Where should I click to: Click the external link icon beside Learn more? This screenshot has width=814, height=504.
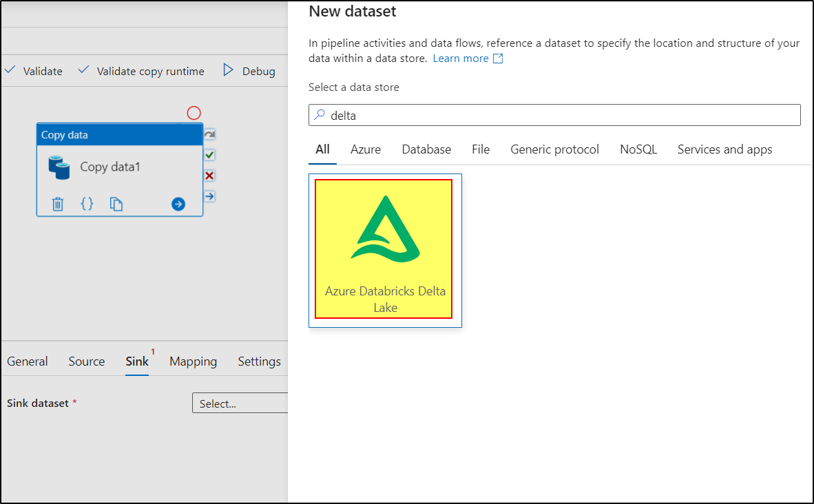pos(498,58)
